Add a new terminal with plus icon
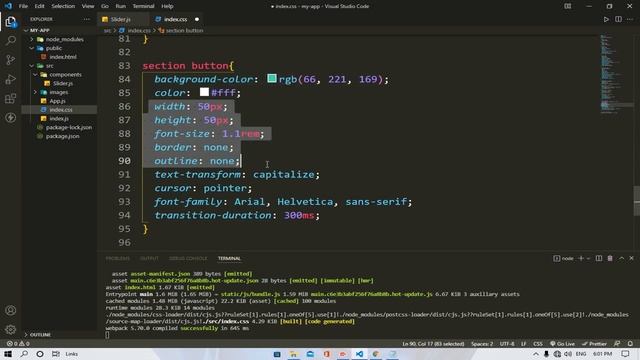640x360 pixels. [x=581, y=258]
